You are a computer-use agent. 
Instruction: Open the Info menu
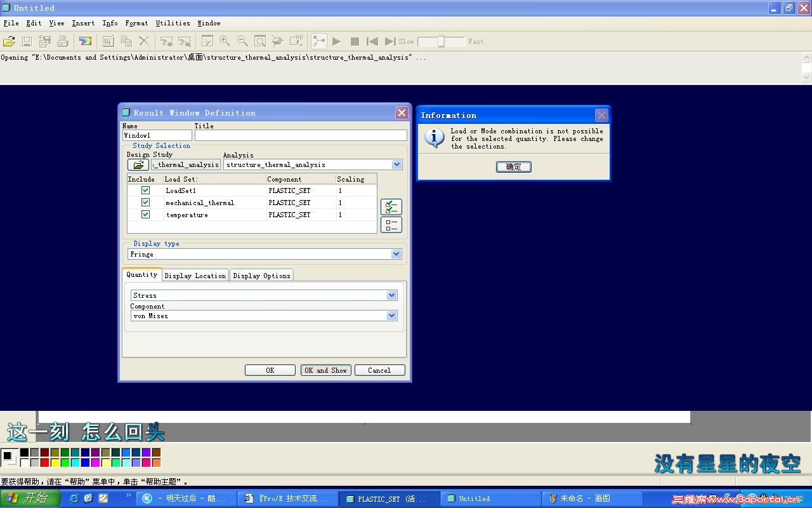110,23
